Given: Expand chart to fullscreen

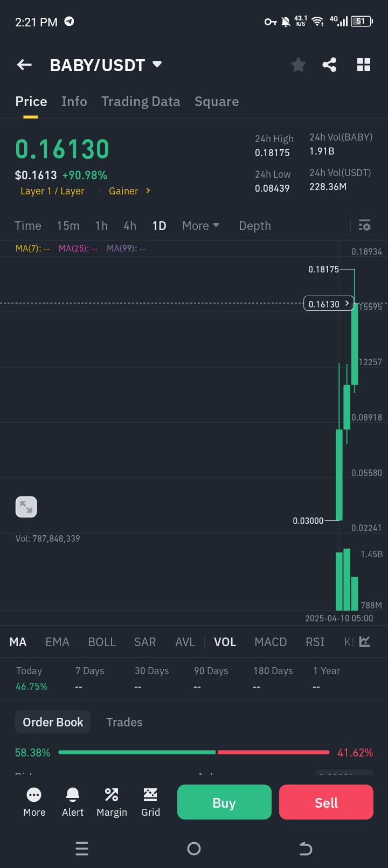Looking at the screenshot, I should pos(26,507).
